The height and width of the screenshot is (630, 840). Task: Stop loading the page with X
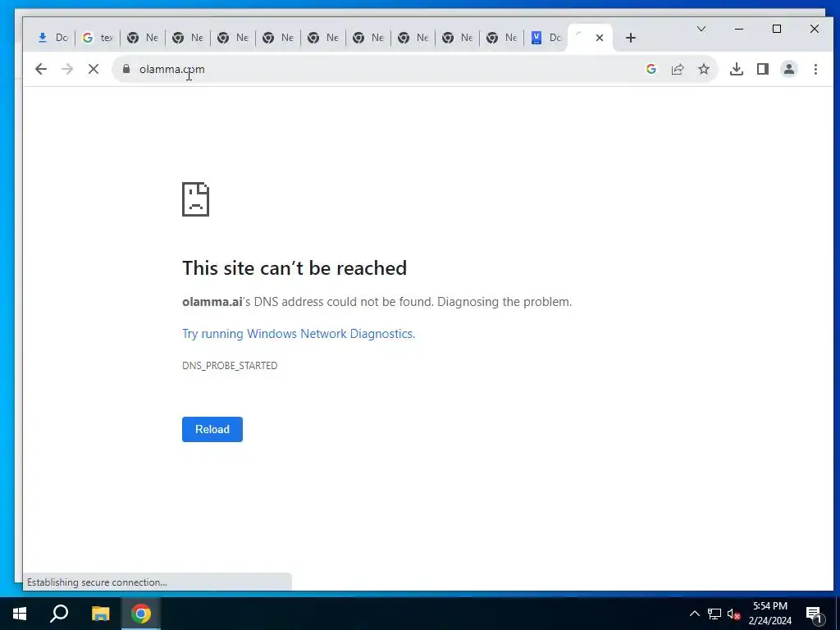[94, 69]
